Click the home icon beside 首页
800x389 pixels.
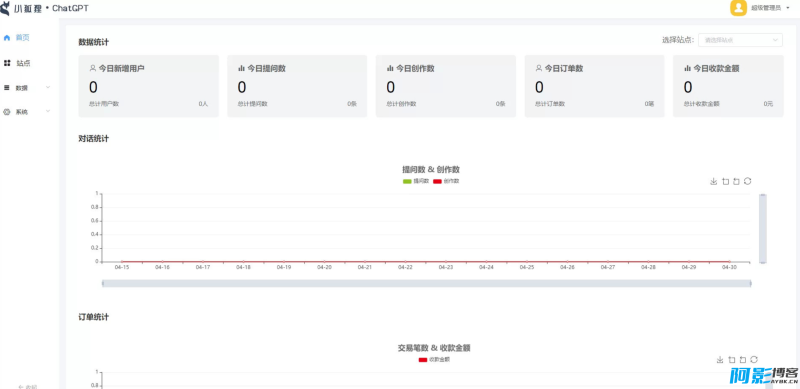click(7, 37)
